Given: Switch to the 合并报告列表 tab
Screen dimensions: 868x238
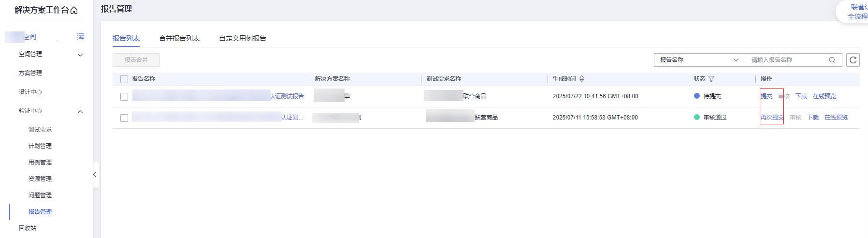Looking at the screenshot, I should [x=179, y=38].
